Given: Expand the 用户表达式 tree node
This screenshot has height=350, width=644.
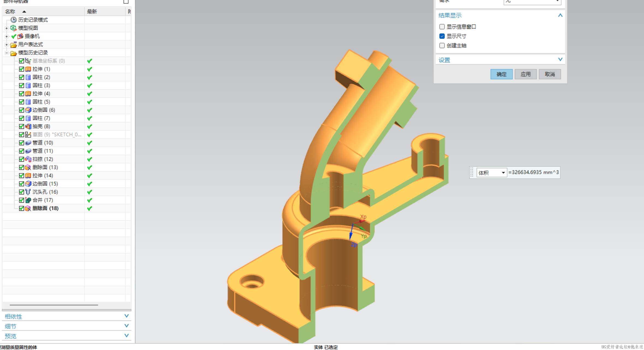Looking at the screenshot, I should point(7,45).
